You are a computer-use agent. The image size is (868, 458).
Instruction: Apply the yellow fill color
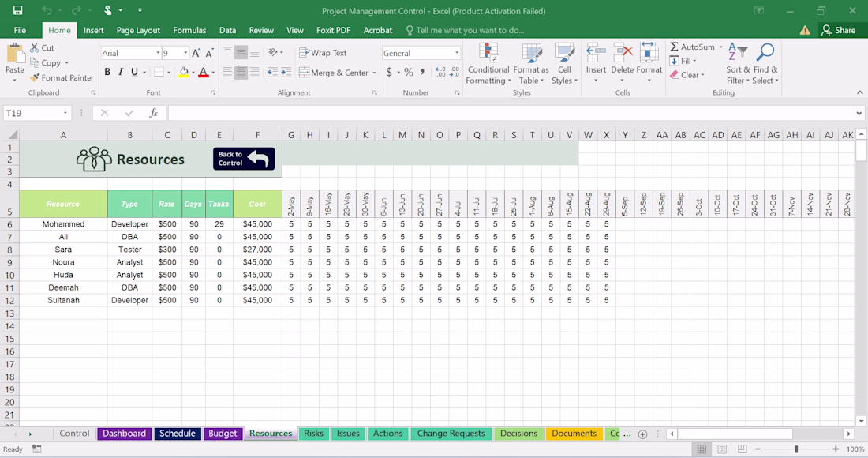(x=184, y=72)
